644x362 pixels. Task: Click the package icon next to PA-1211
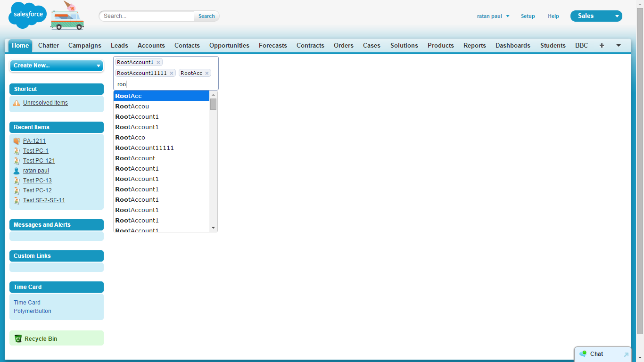point(17,140)
